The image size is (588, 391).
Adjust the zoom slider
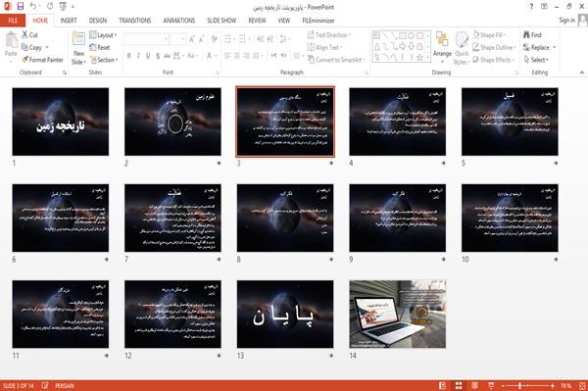point(519,385)
